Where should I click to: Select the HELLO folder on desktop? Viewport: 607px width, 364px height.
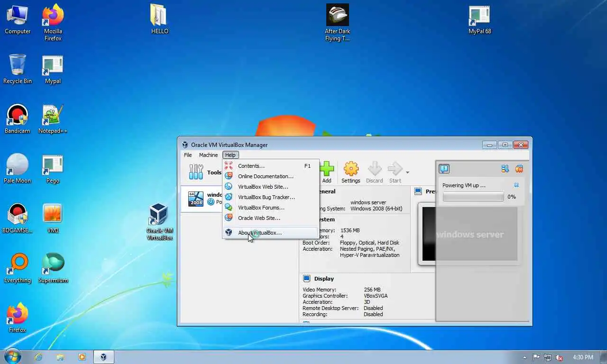click(159, 19)
